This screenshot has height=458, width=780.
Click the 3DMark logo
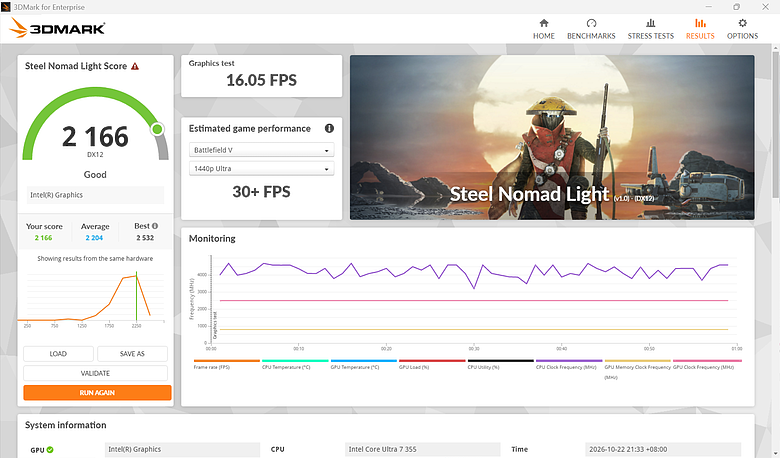57,28
